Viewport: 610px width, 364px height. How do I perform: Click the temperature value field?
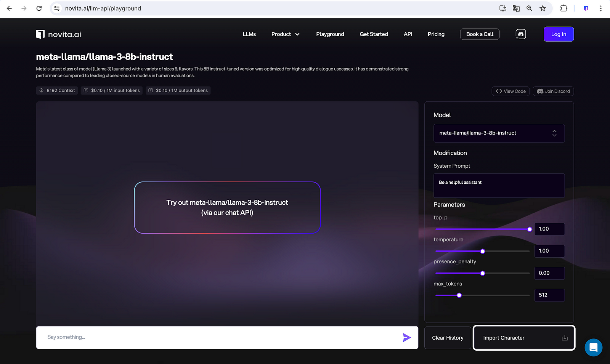pyautogui.click(x=549, y=251)
